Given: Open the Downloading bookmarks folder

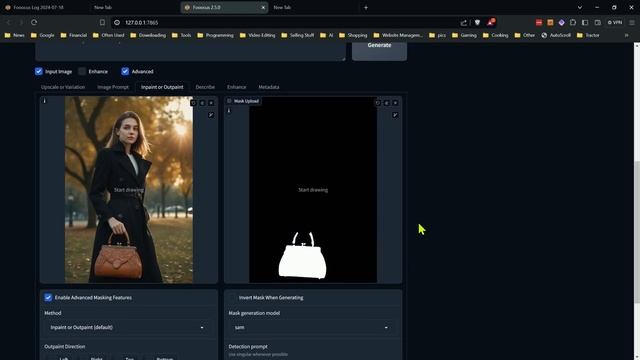Looking at the screenshot, I should [148, 36].
